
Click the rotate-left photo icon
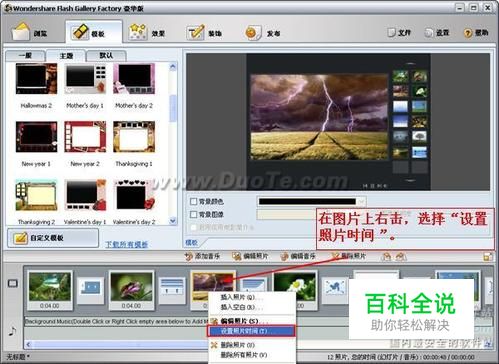point(386,256)
